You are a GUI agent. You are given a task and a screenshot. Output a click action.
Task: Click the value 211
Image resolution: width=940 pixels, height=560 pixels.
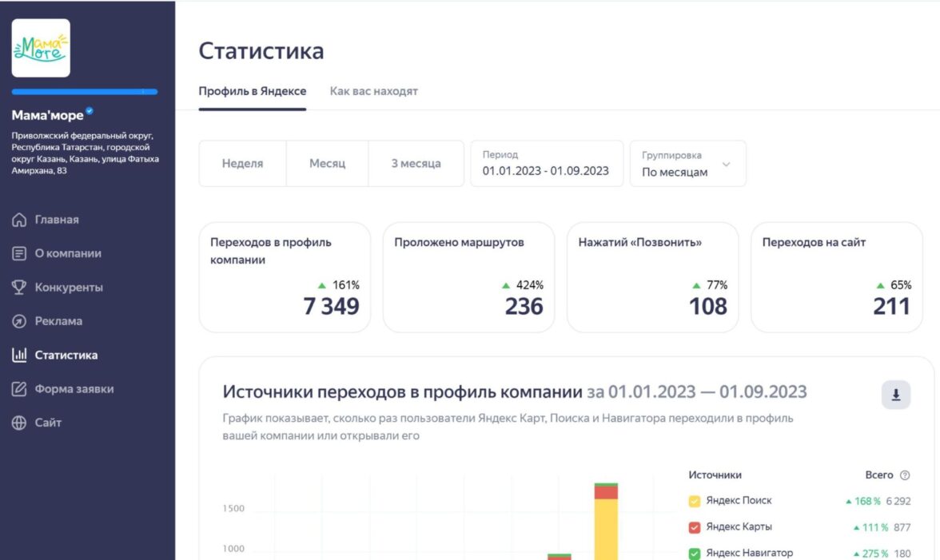tap(891, 306)
